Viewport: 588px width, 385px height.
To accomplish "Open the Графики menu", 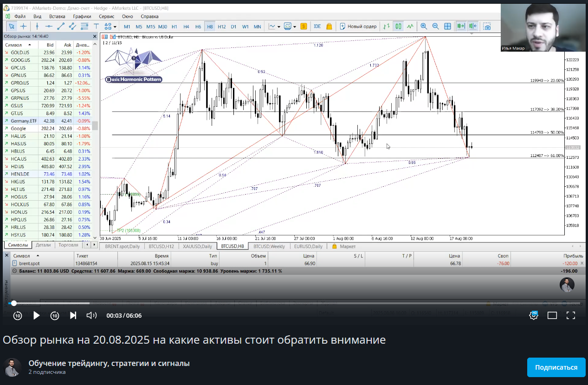I will point(82,16).
